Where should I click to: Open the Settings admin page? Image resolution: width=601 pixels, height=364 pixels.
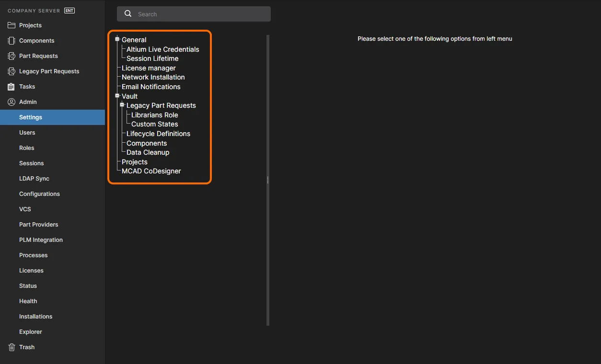point(52,117)
